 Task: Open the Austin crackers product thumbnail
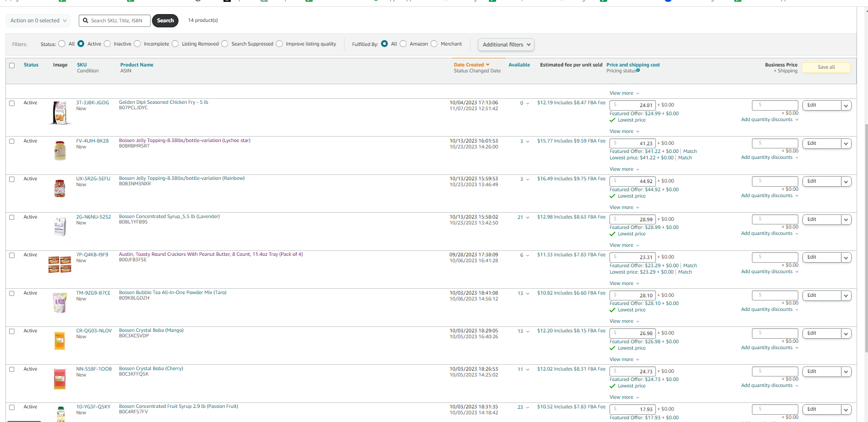(x=60, y=264)
